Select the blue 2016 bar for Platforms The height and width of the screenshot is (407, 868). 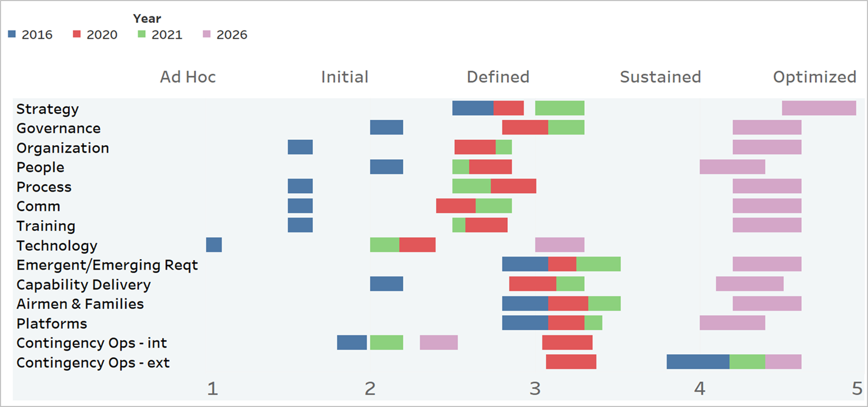tap(525, 323)
